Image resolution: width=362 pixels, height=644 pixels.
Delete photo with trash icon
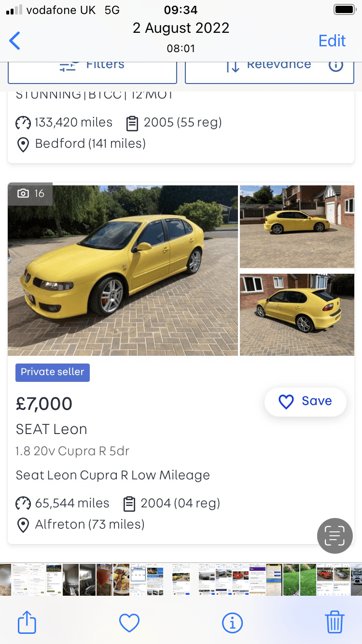point(334,622)
